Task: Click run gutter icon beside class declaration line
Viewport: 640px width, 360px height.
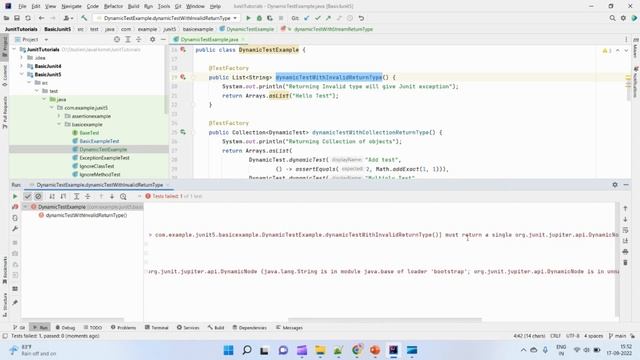Action: click(183, 49)
